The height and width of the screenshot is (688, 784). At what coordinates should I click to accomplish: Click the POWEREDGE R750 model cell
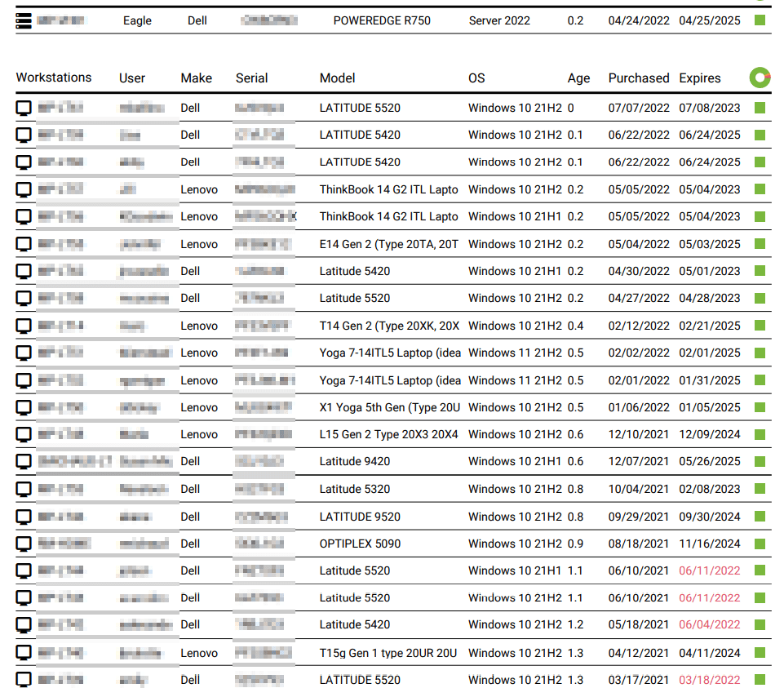click(382, 20)
